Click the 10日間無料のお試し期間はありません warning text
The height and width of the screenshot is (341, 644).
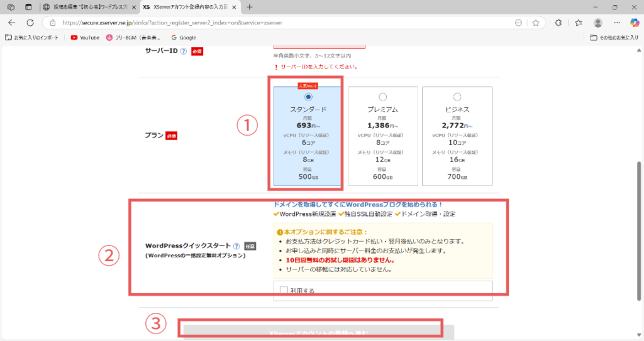click(x=340, y=260)
